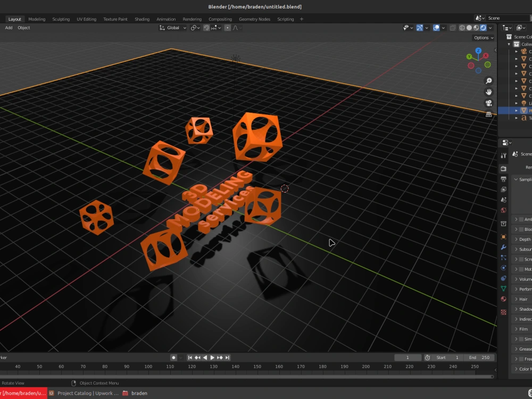Click the blue Z axis on navigation gizmo
Image resolution: width=532 pixels, height=399 pixels.
pos(478,51)
